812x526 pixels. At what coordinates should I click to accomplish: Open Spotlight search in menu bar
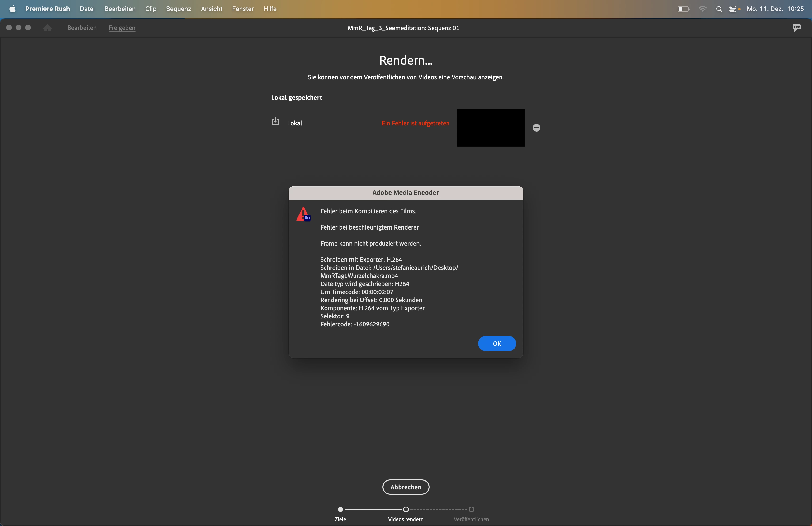719,9
